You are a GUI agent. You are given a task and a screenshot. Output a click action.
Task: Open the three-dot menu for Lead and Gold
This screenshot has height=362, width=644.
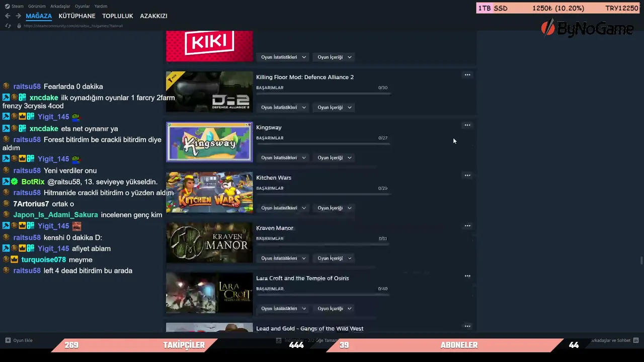point(467,326)
